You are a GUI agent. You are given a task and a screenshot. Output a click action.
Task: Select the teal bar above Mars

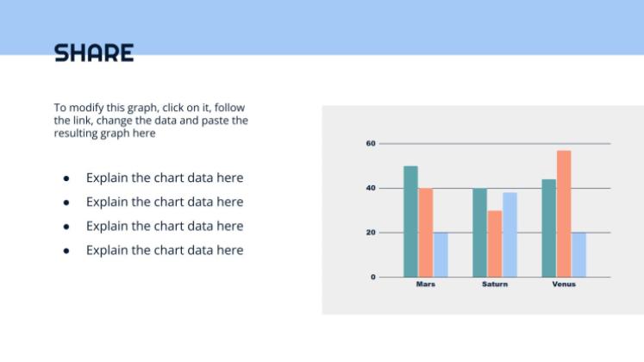coord(410,222)
